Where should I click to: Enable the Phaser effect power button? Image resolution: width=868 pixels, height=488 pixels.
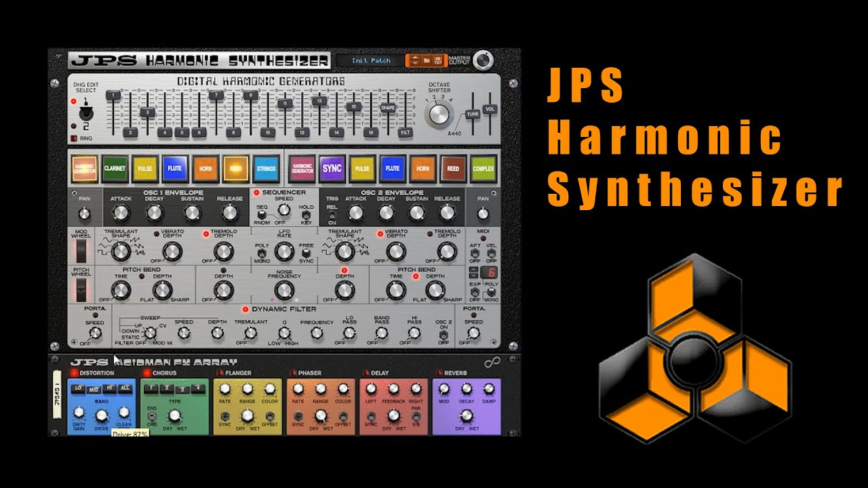(x=292, y=373)
